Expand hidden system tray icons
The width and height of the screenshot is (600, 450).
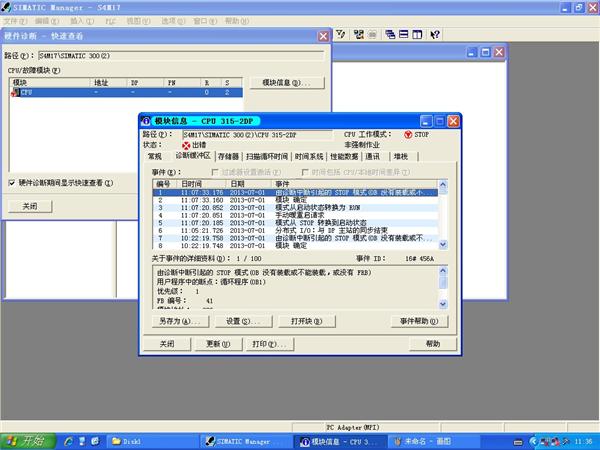533,442
